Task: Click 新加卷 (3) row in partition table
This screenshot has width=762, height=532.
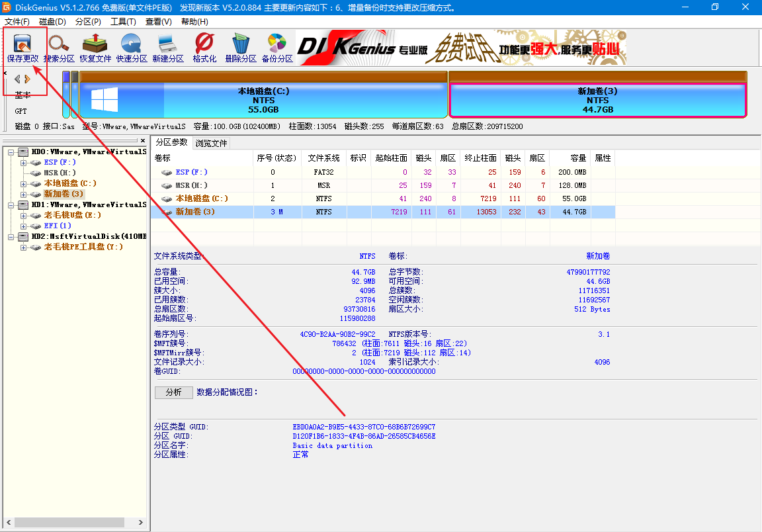Action: [x=383, y=212]
